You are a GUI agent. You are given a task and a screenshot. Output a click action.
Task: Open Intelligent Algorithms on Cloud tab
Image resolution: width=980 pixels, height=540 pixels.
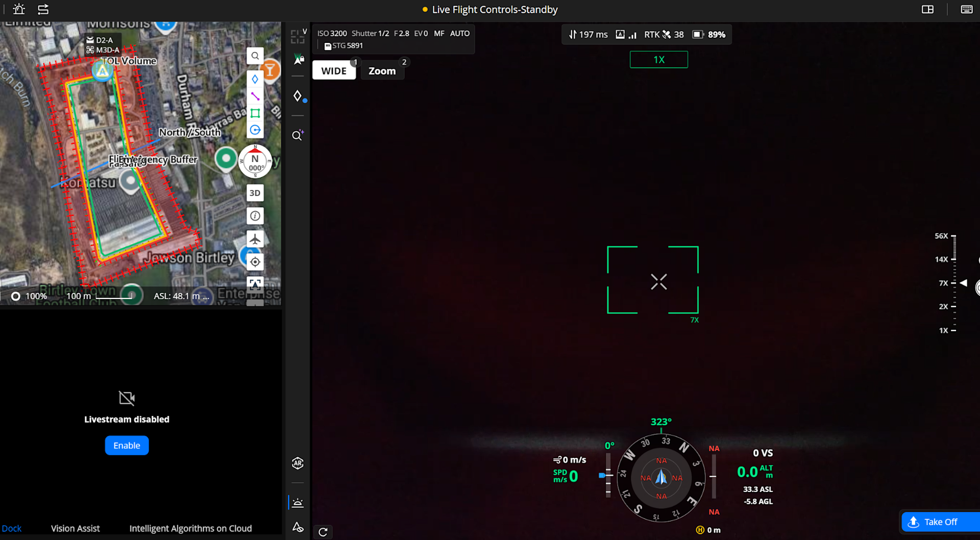(190, 528)
